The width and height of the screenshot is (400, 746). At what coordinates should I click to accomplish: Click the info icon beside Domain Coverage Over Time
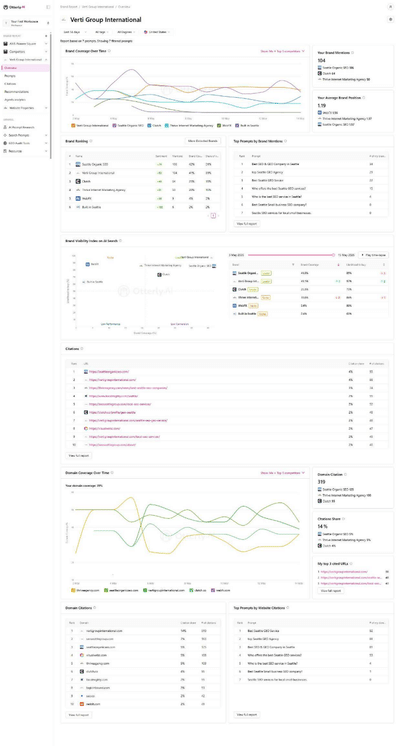[112, 473]
